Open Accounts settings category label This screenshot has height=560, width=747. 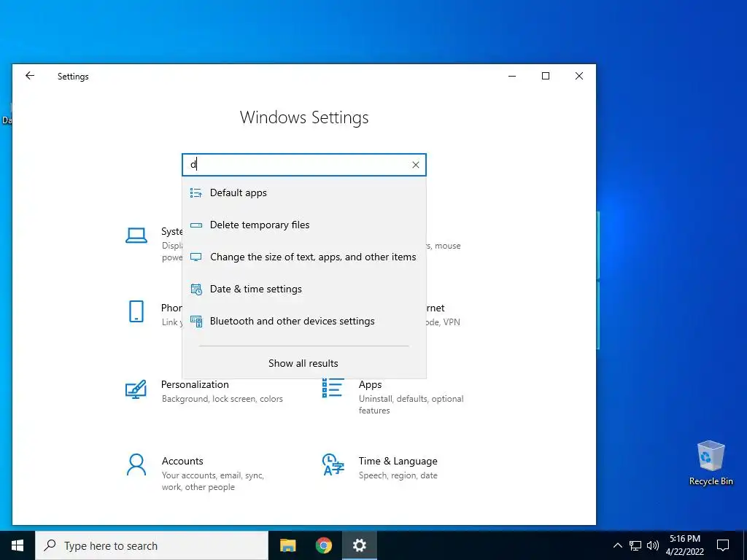pos(182,461)
